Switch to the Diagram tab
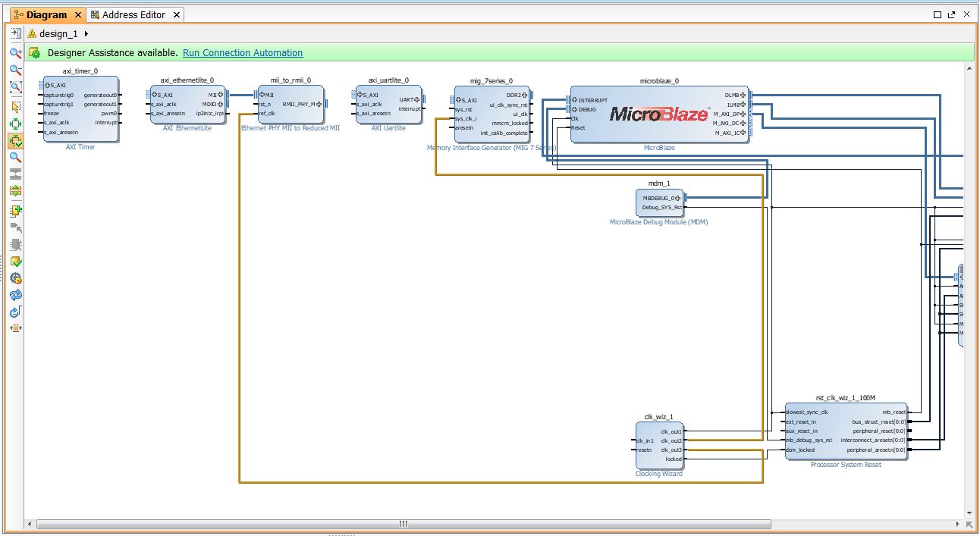The height and width of the screenshot is (536, 980). [x=47, y=14]
